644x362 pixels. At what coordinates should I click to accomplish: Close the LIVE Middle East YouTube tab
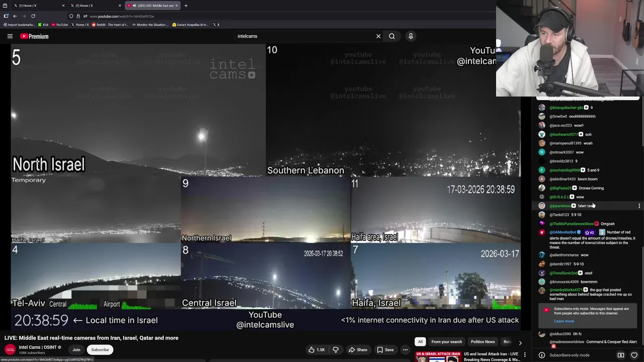(177, 6)
